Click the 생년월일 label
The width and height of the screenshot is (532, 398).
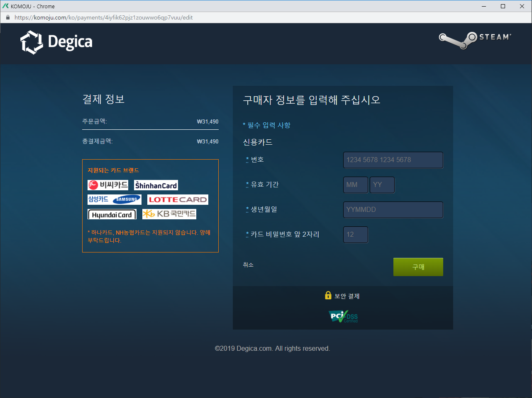[264, 209]
